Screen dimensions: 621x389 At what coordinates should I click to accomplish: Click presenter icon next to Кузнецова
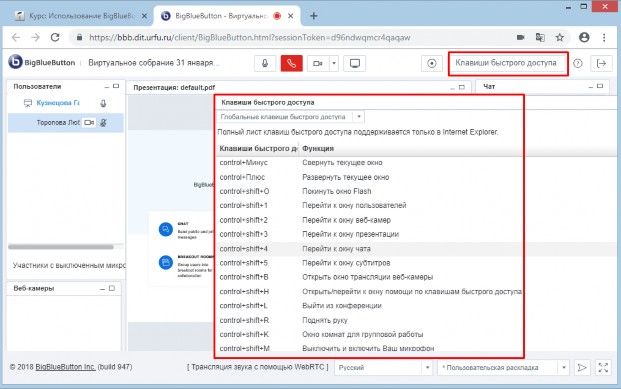click(x=28, y=103)
